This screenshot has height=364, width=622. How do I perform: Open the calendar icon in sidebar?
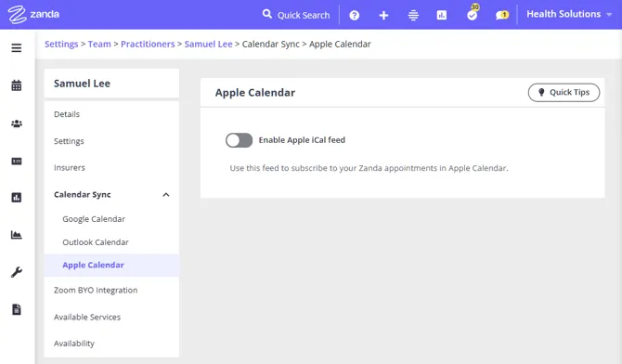(x=17, y=85)
